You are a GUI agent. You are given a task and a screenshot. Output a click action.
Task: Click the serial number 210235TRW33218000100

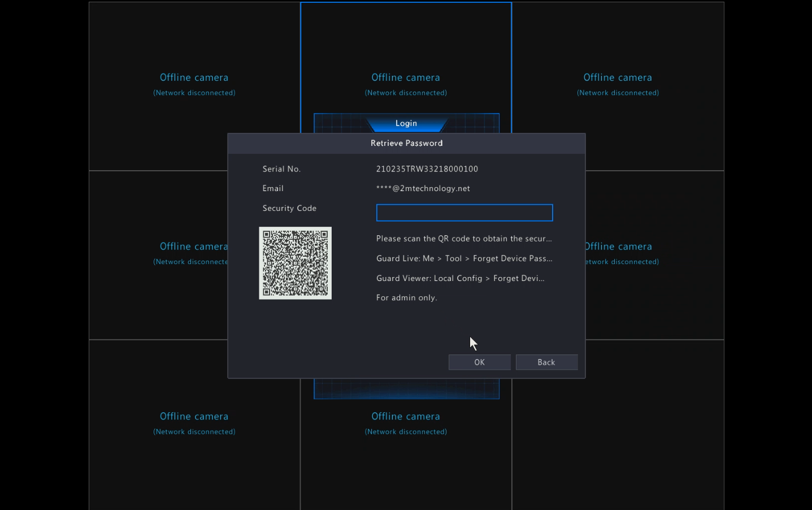point(427,169)
